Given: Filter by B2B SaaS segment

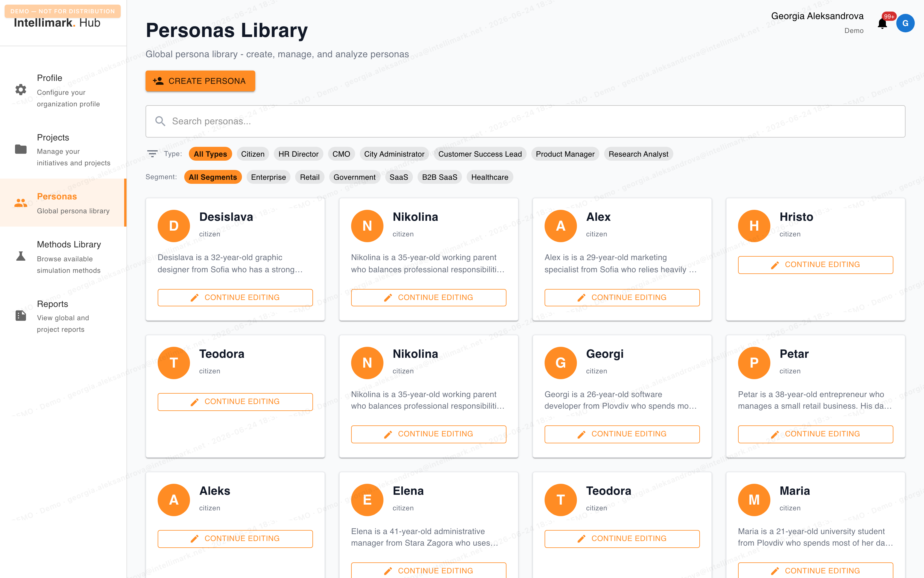Looking at the screenshot, I should tap(439, 177).
